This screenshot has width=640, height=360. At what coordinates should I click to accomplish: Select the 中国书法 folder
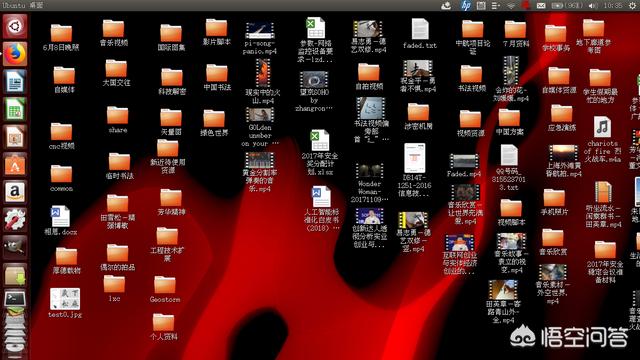217,77
